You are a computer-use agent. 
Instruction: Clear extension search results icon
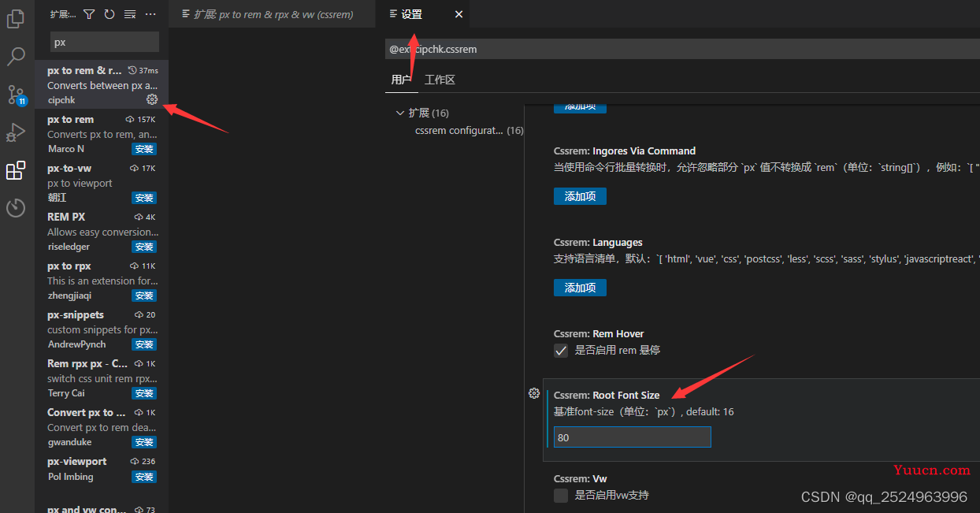tap(130, 14)
